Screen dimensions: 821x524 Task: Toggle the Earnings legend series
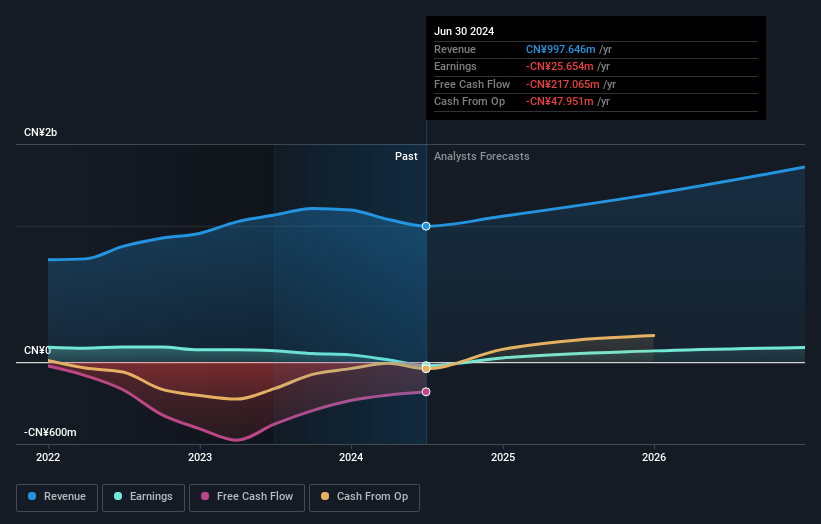pyautogui.click(x=143, y=497)
